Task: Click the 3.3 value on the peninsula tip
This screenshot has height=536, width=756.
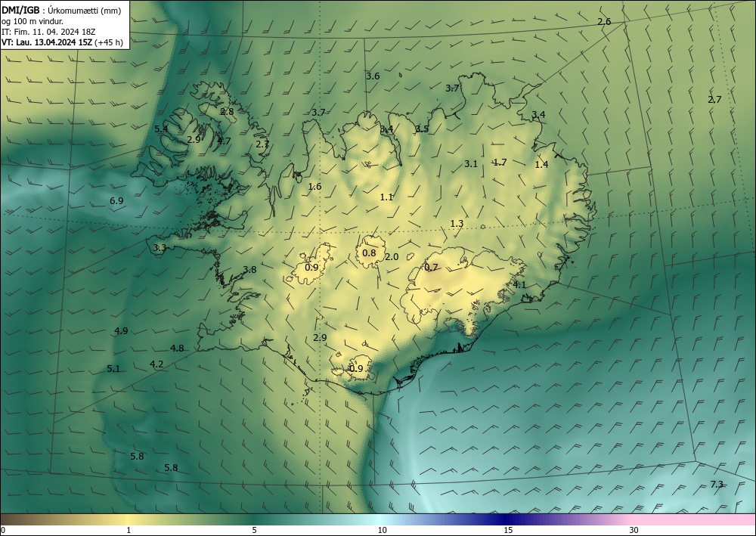Action: [x=160, y=247]
